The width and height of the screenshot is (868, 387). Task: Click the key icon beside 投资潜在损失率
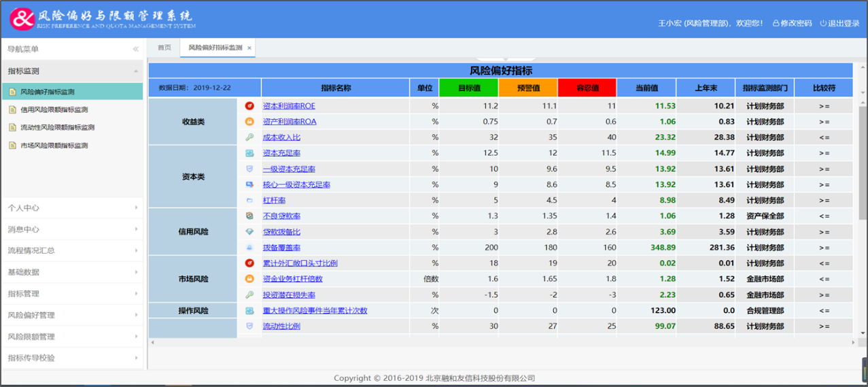click(x=249, y=295)
